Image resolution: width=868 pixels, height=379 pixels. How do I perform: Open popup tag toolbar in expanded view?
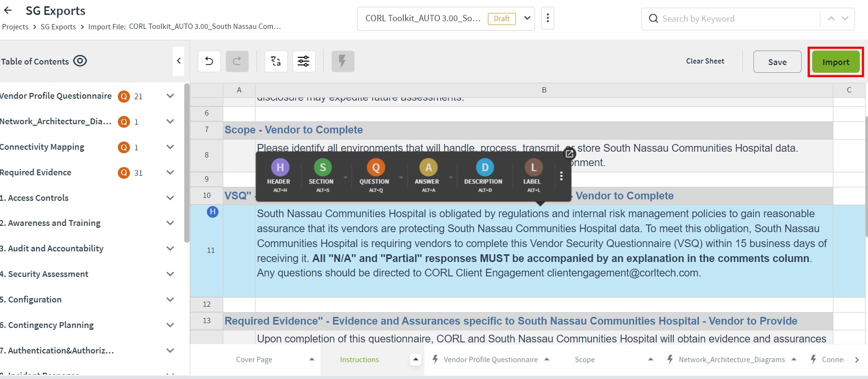click(x=569, y=154)
